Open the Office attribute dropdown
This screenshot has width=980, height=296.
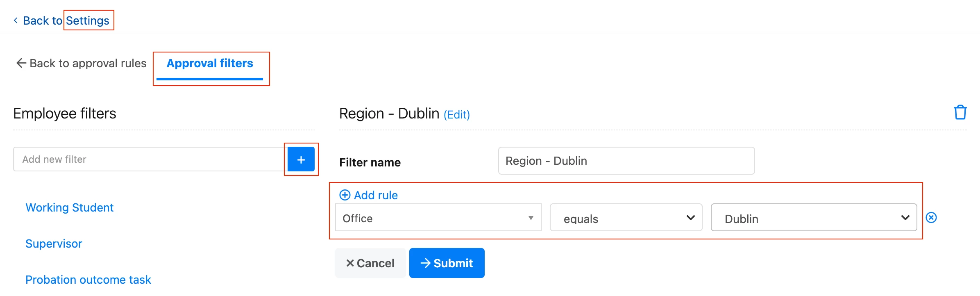[438, 218]
